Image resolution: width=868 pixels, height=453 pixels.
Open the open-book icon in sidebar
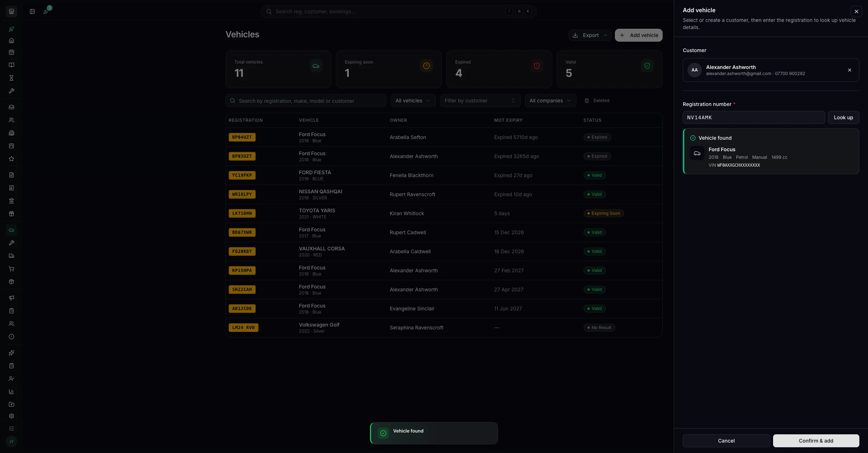pyautogui.click(x=12, y=65)
